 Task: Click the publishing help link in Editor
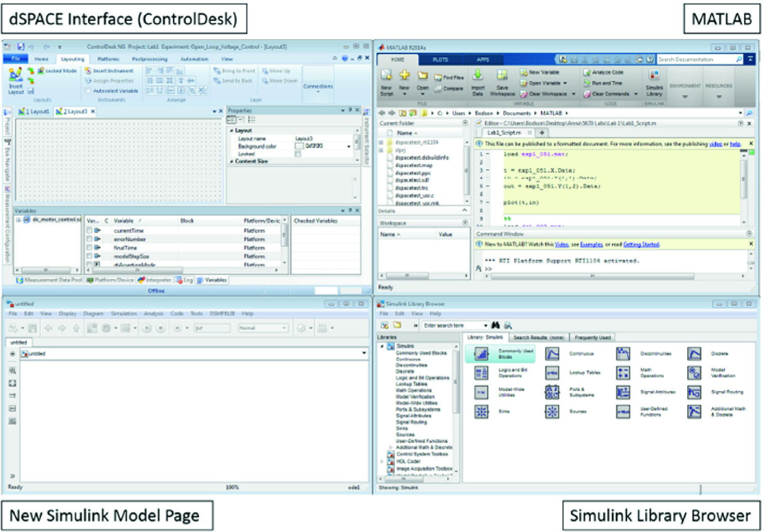coord(735,144)
